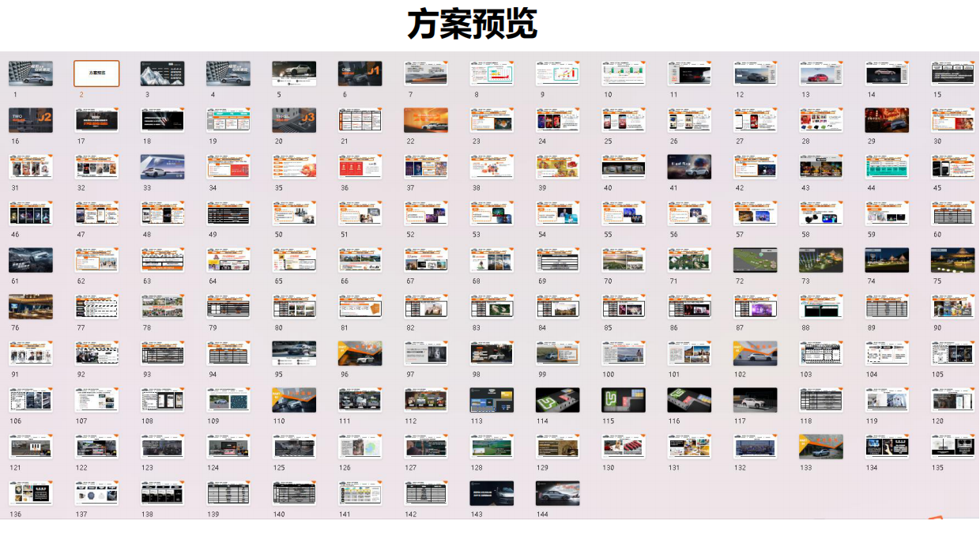Select the orange sports car slide 22
This screenshot has width=980, height=551.
(425, 120)
